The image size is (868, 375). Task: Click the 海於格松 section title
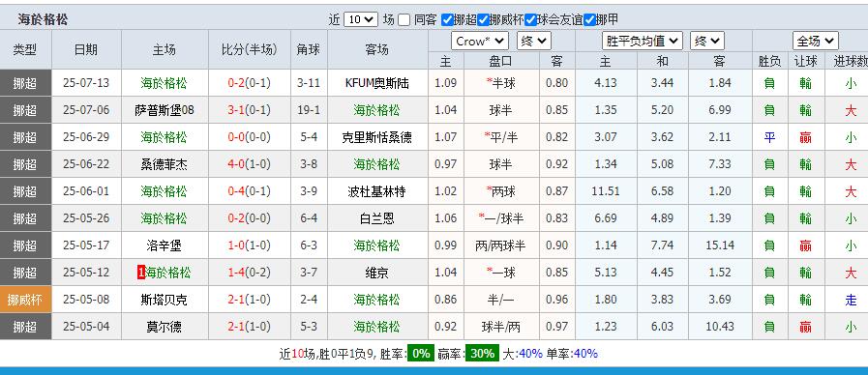coord(43,20)
